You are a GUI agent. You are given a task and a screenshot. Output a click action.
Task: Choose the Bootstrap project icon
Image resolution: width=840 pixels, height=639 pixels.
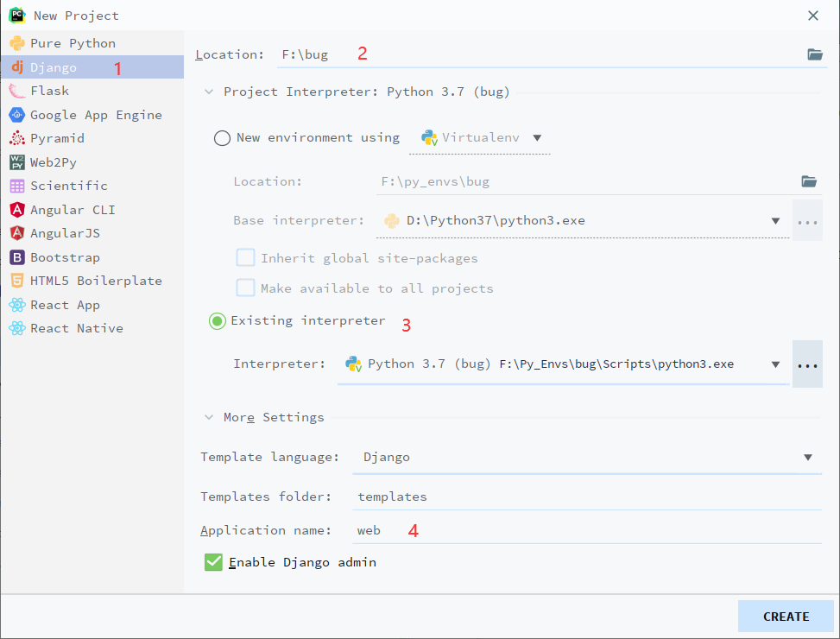(x=16, y=257)
